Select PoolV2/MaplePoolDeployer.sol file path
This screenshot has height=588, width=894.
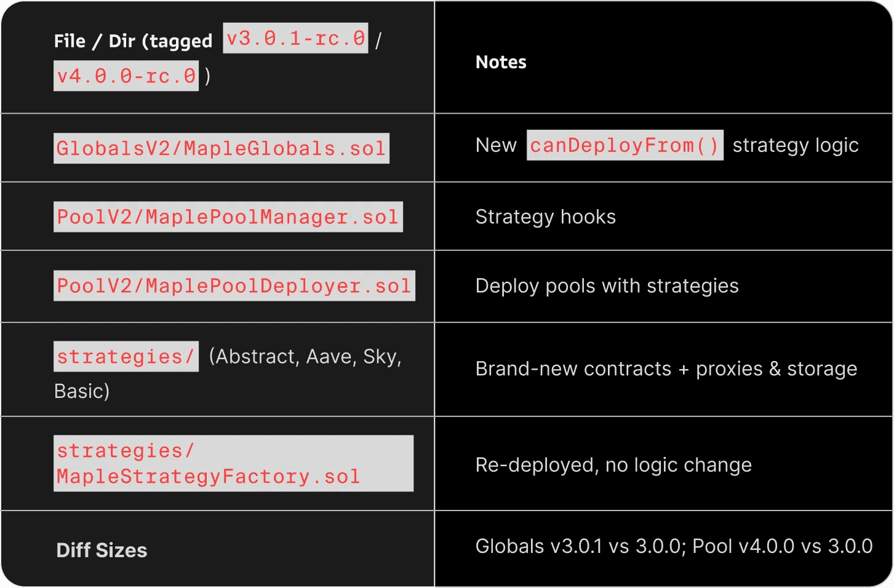point(234,286)
